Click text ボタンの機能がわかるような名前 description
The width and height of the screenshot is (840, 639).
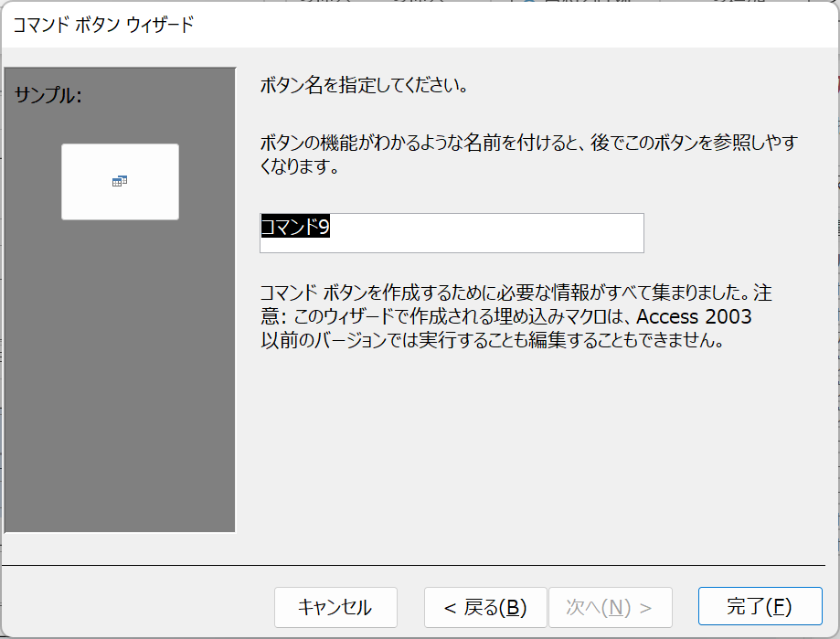528,154
